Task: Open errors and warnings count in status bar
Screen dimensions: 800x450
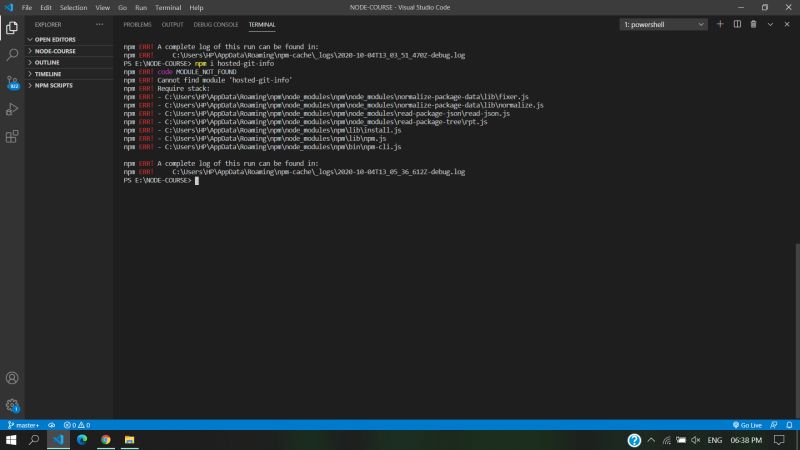Action: (x=77, y=425)
